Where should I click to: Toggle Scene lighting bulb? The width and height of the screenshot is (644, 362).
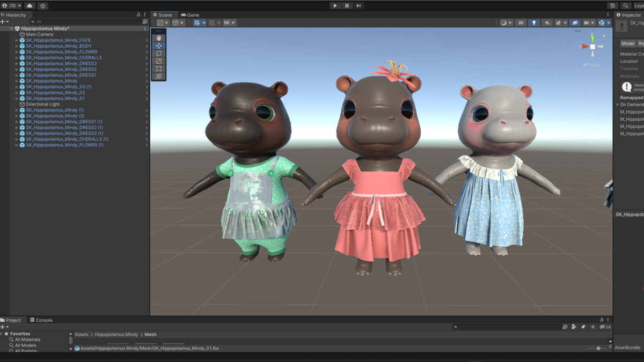533,23
